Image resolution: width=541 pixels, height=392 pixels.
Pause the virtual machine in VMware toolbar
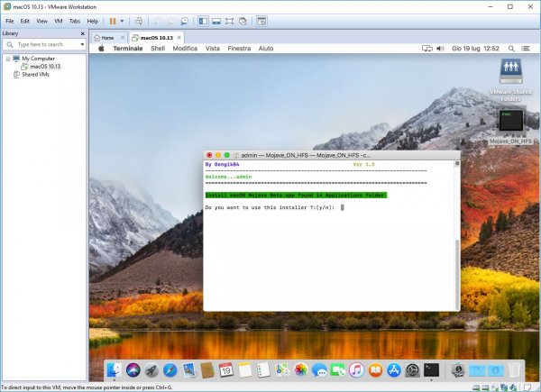[113, 21]
